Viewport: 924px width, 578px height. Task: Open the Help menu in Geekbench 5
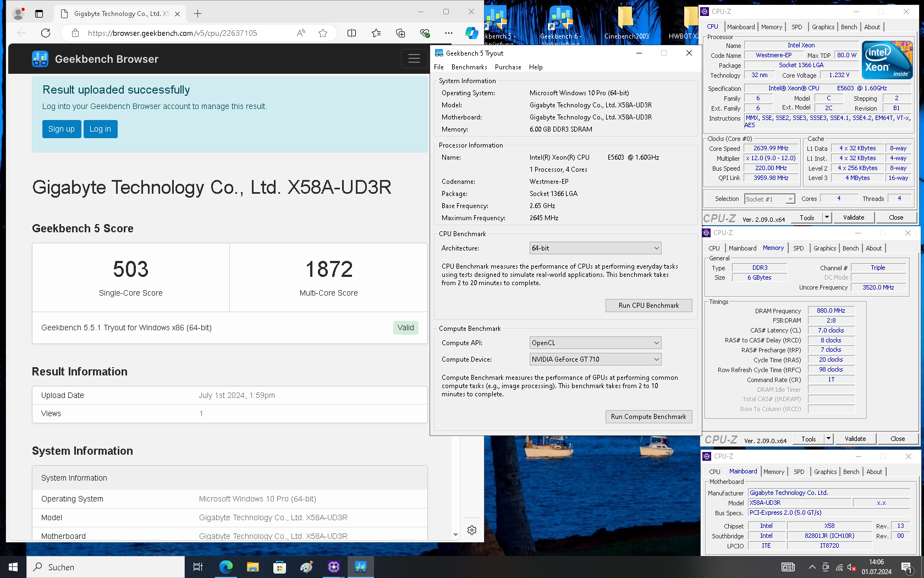(536, 67)
